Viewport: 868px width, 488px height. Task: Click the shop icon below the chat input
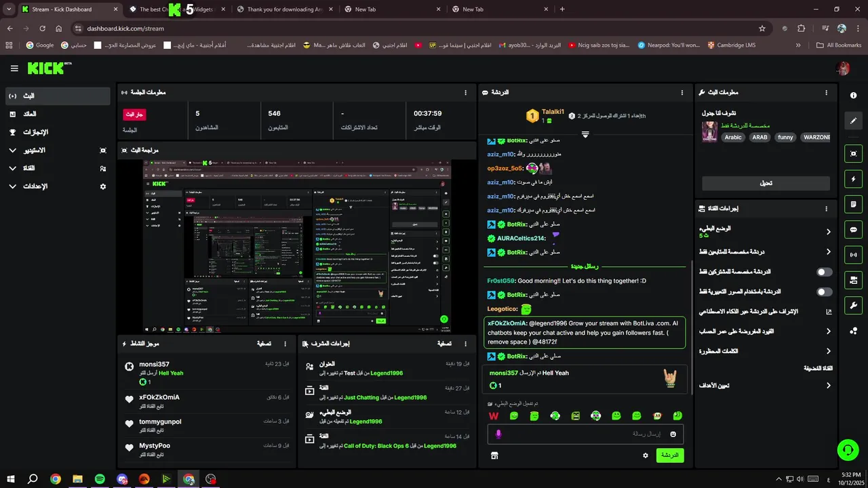494,455
